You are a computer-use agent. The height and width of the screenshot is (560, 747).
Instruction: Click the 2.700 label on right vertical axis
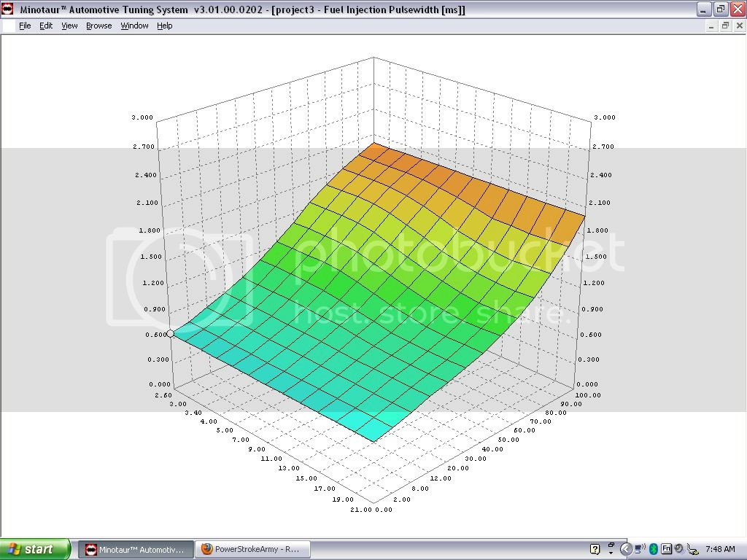[x=603, y=147]
